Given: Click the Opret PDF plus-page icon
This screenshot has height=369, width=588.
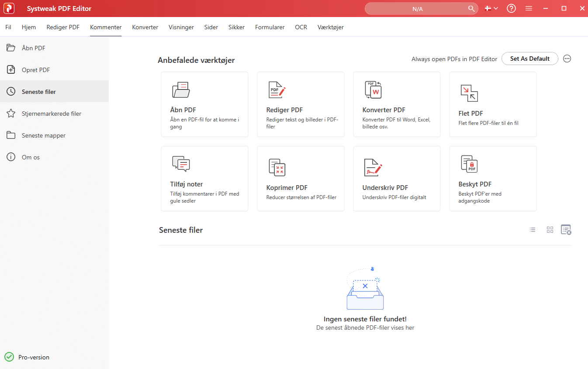Looking at the screenshot, I should (11, 70).
